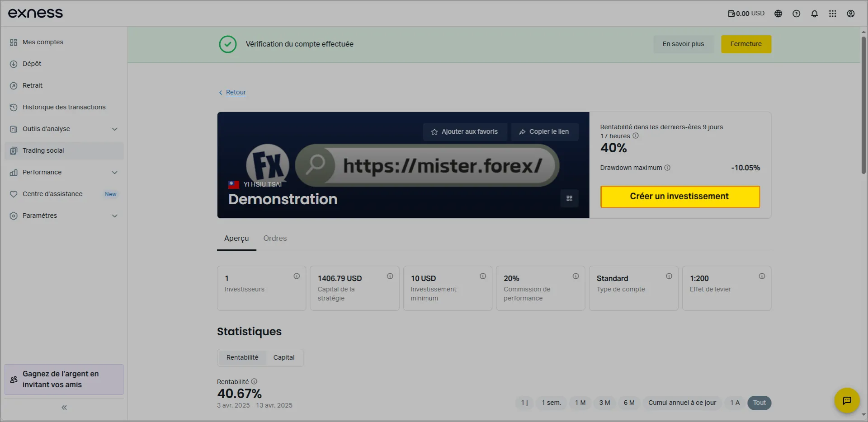
Task: Open the live chat bubble
Action: 847,400
